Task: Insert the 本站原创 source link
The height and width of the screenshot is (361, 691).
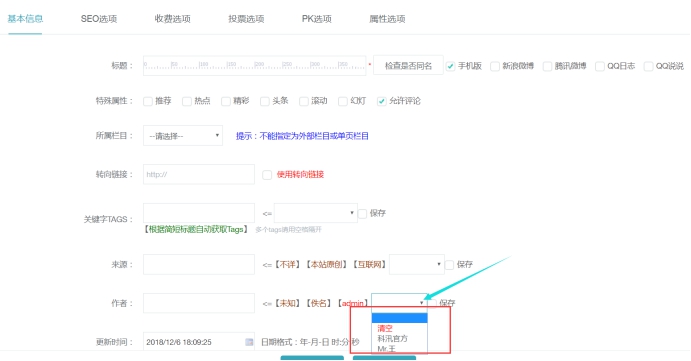Action: [326, 264]
